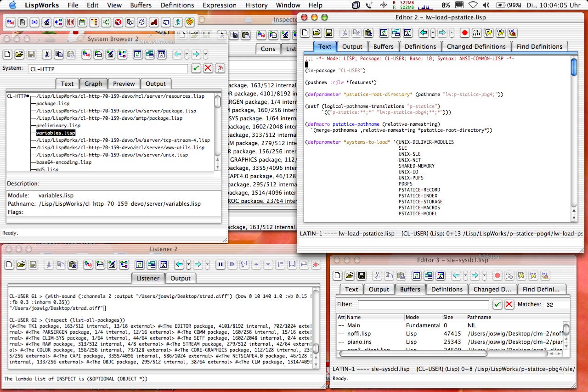Image resolution: width=588 pixels, height=392 pixels.
Task: Open the forward-history dropdown in System Browser 2
Action: click(205, 54)
